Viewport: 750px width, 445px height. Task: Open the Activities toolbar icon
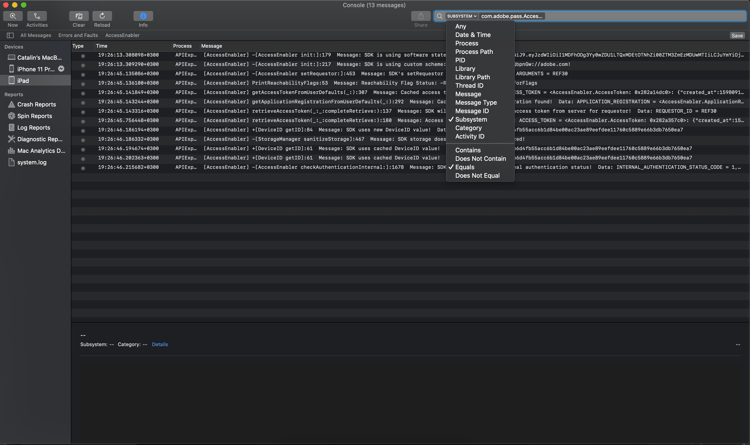[x=37, y=16]
